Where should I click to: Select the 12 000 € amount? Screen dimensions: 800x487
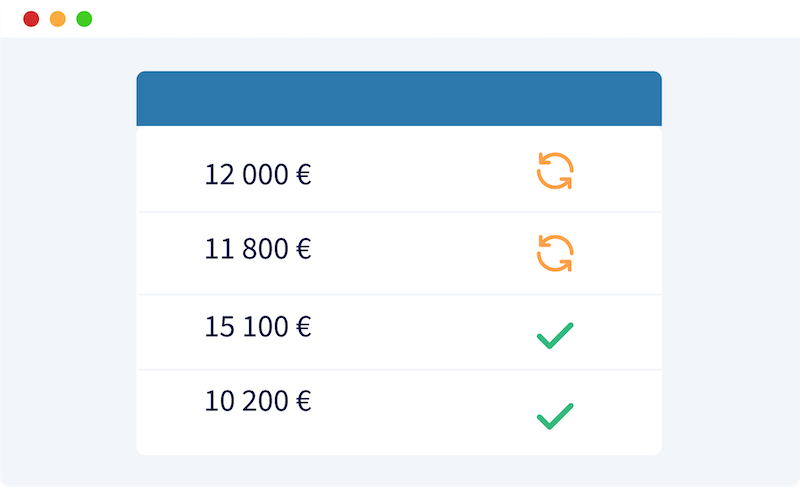258,174
